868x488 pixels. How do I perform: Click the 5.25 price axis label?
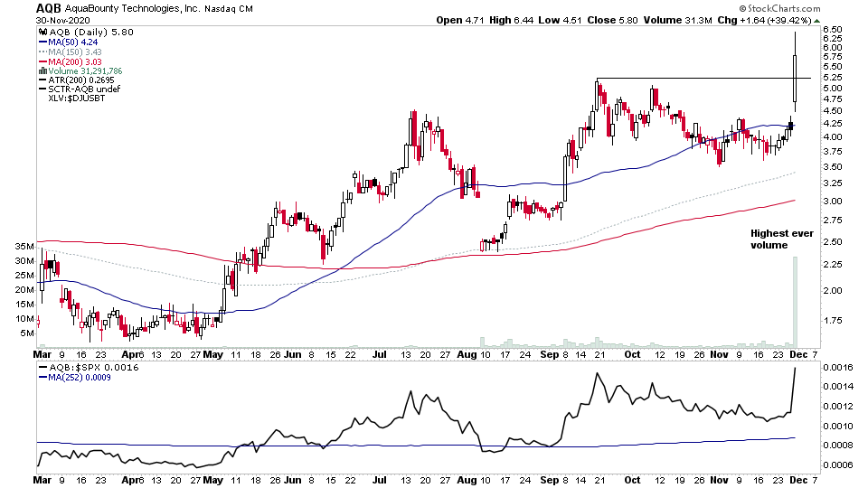coord(833,78)
